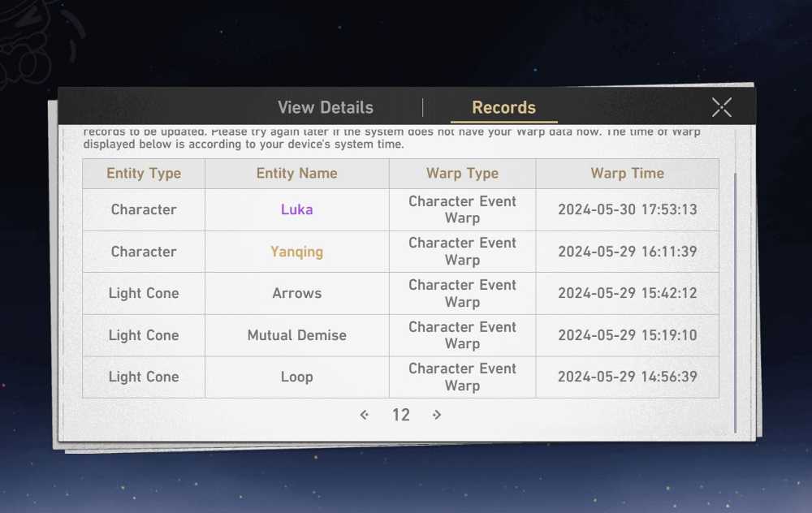Viewport: 812px width, 513px height.
Task: Click Character entity type in Yanqing row
Action: coord(144,252)
